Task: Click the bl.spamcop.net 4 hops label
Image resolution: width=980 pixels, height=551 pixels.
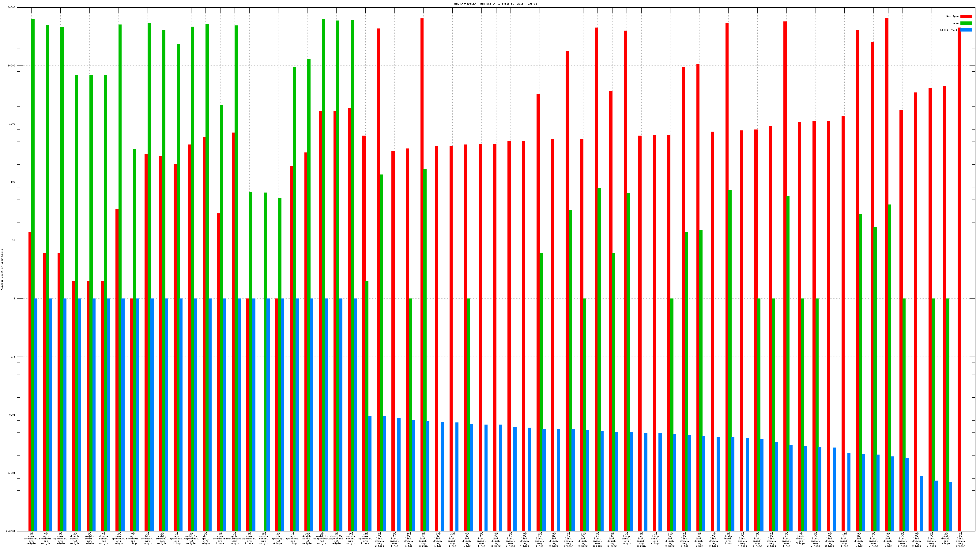Action: pos(278,539)
